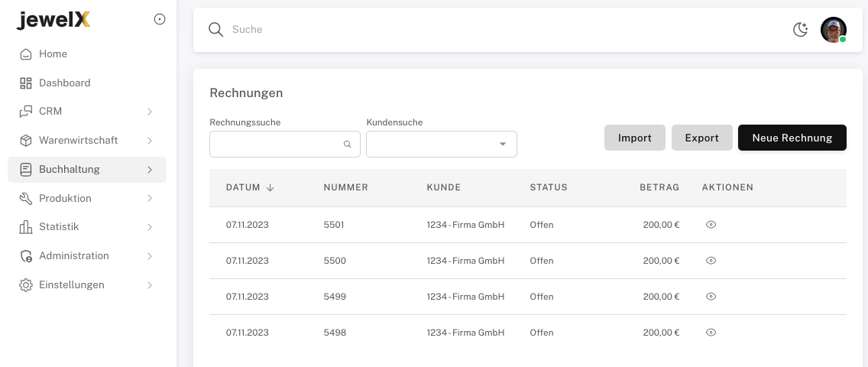Screen dimensions: 868x367
Task: Go to Dashboard in the sidebar
Action: click(x=64, y=83)
